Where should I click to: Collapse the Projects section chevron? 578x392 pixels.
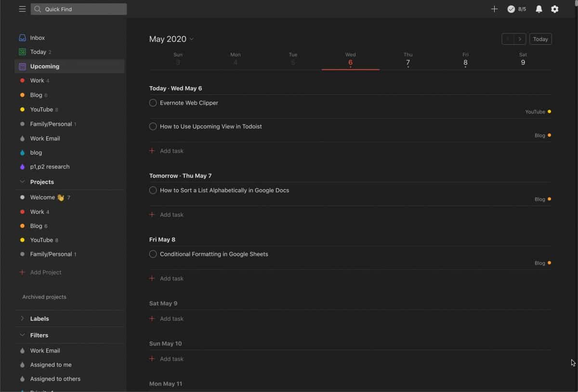(x=22, y=182)
